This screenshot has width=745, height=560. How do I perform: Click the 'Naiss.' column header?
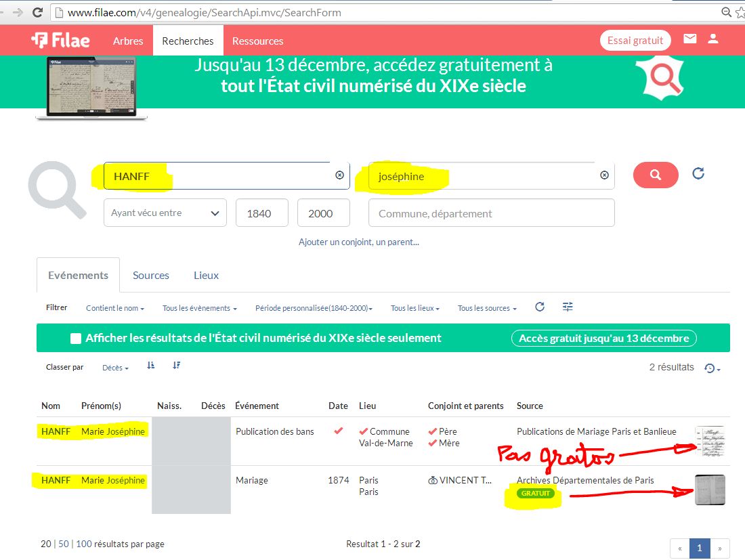pyautogui.click(x=169, y=406)
